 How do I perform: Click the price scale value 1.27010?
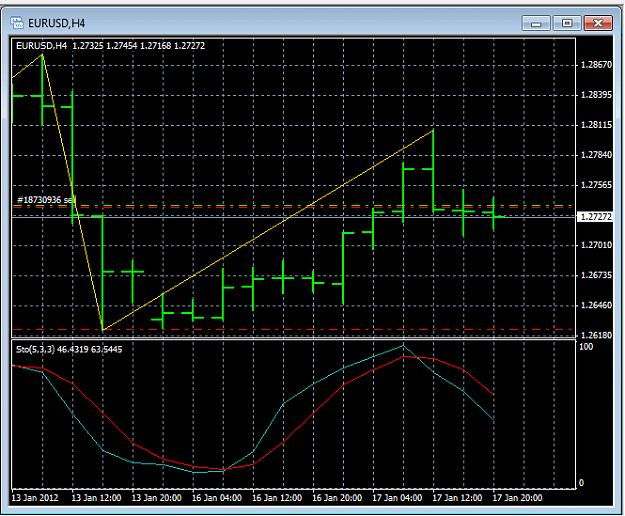[596, 245]
